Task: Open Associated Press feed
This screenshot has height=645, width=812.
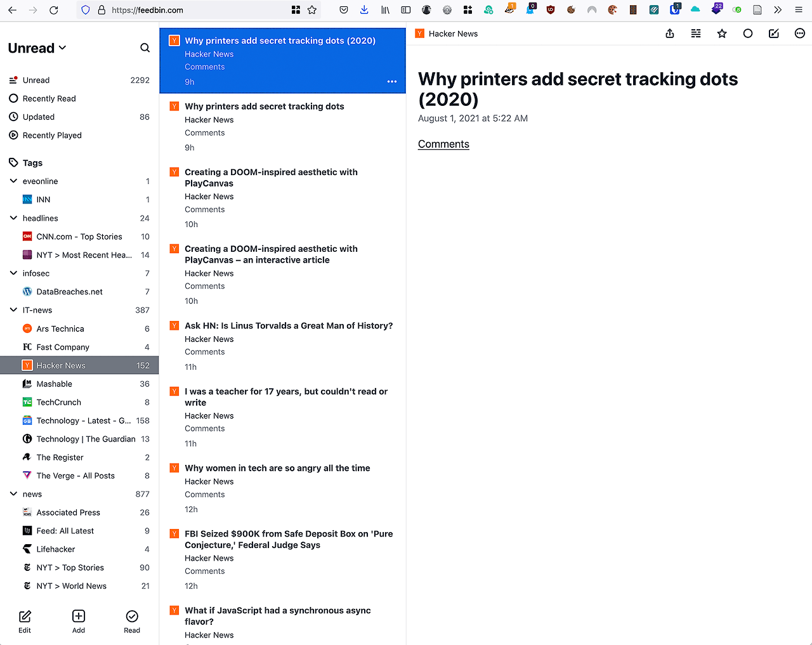Action: click(x=79, y=512)
